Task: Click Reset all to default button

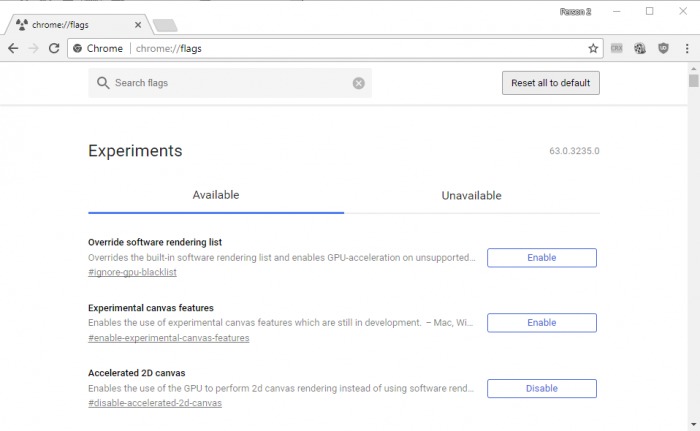Action: click(x=550, y=83)
